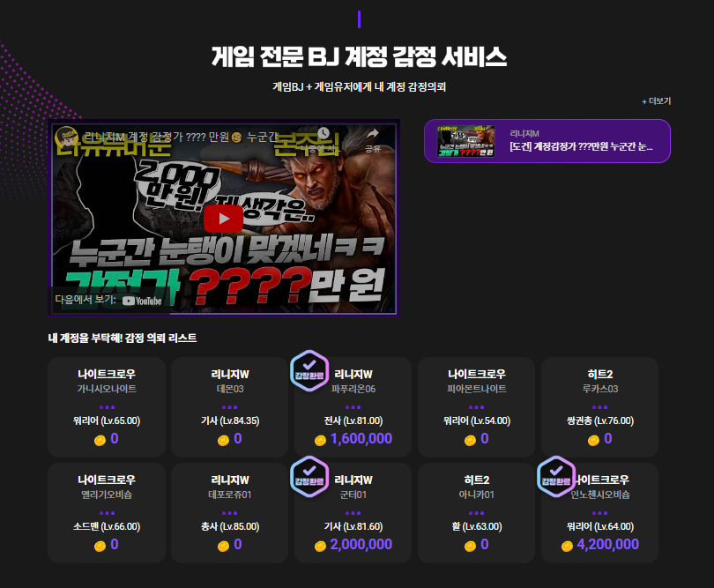Open the 피아몬트나이트 나이트크로우 card
The width and height of the screenshot is (714, 588).
[477, 407]
